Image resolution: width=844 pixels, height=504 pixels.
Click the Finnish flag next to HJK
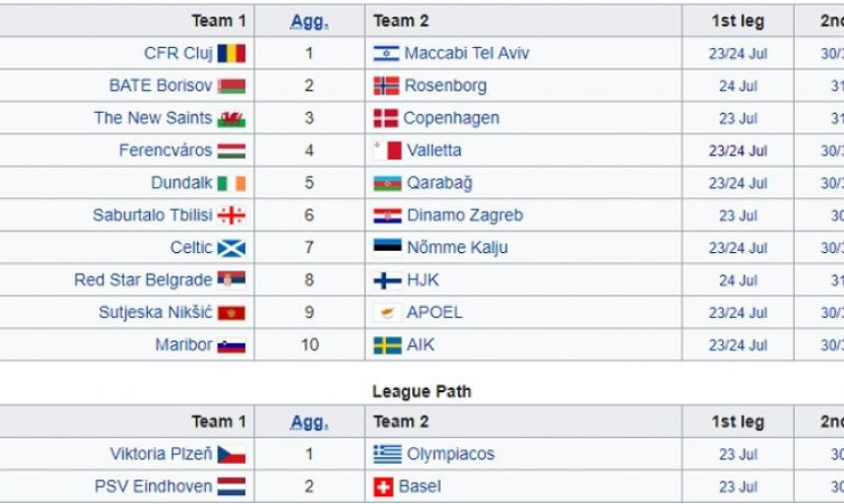388,280
